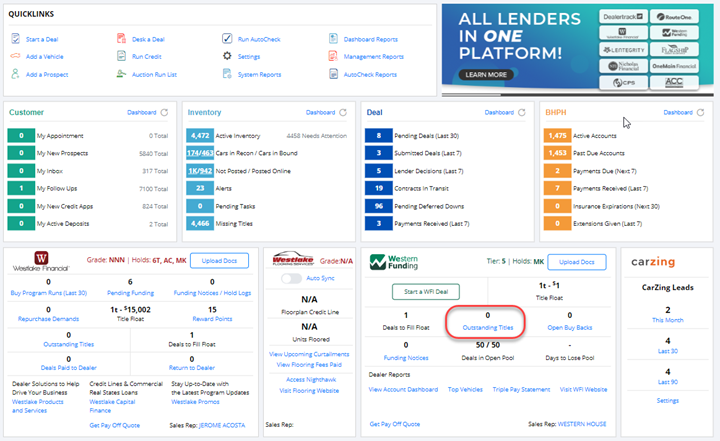Open the Open Buy Backs link
Image resolution: width=720 pixels, height=441 pixels.
click(570, 328)
